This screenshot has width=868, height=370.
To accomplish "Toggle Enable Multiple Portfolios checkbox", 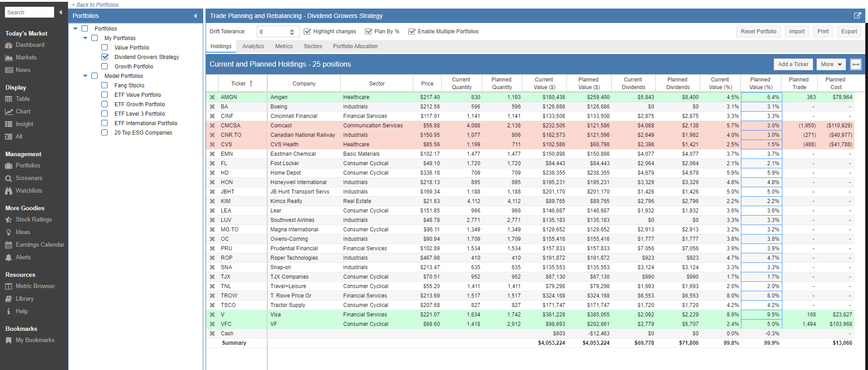I will [412, 32].
